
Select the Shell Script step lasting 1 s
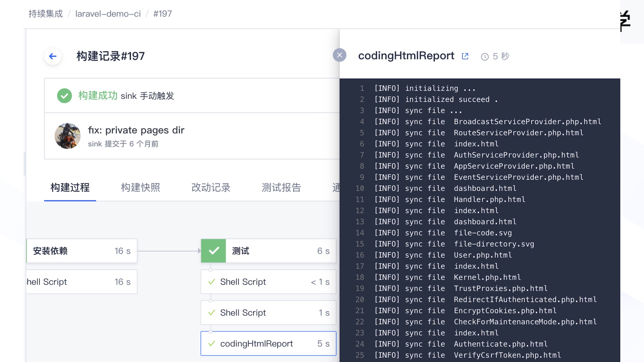click(268, 313)
